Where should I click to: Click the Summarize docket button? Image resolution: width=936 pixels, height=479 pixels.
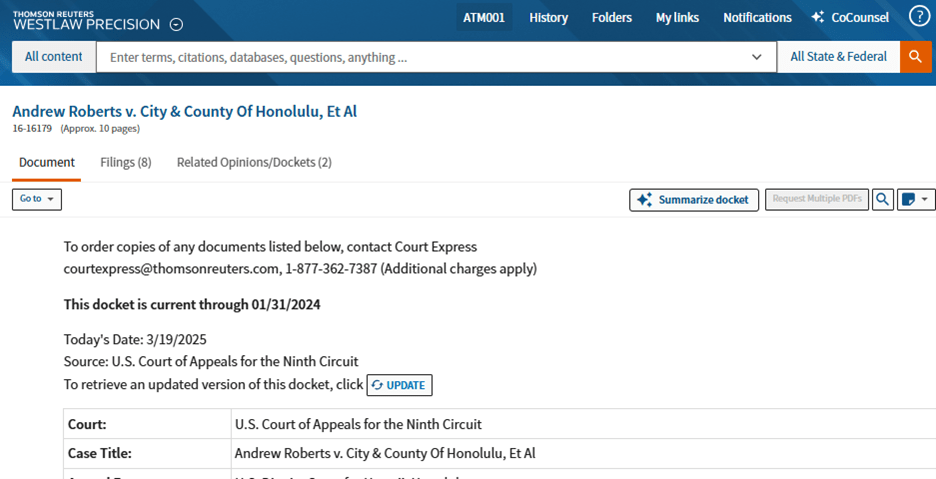[694, 199]
